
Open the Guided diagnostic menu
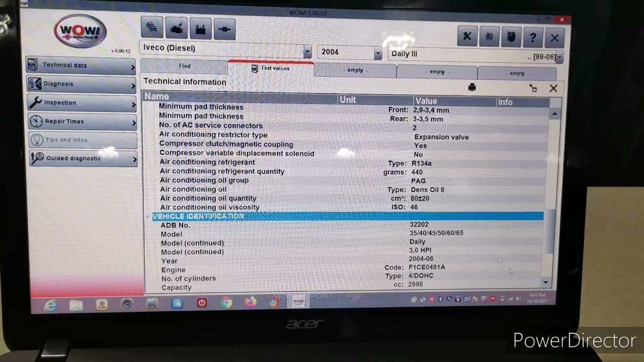click(83, 158)
